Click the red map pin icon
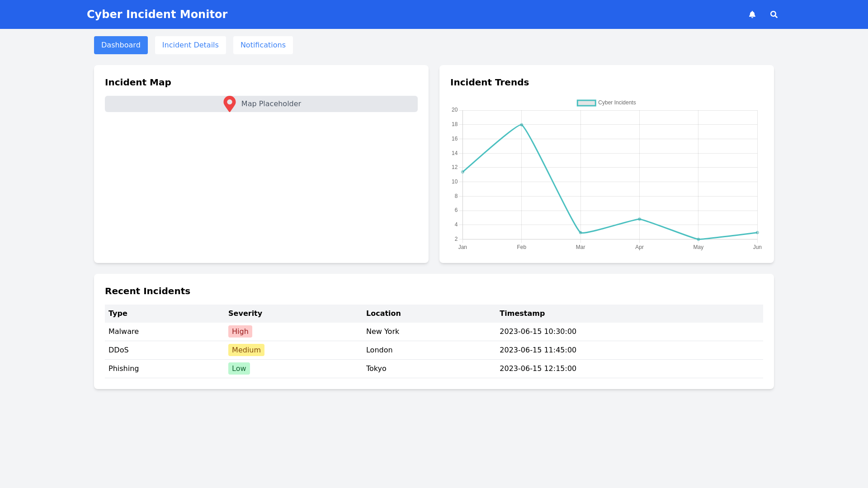The height and width of the screenshot is (488, 868). pyautogui.click(x=230, y=103)
